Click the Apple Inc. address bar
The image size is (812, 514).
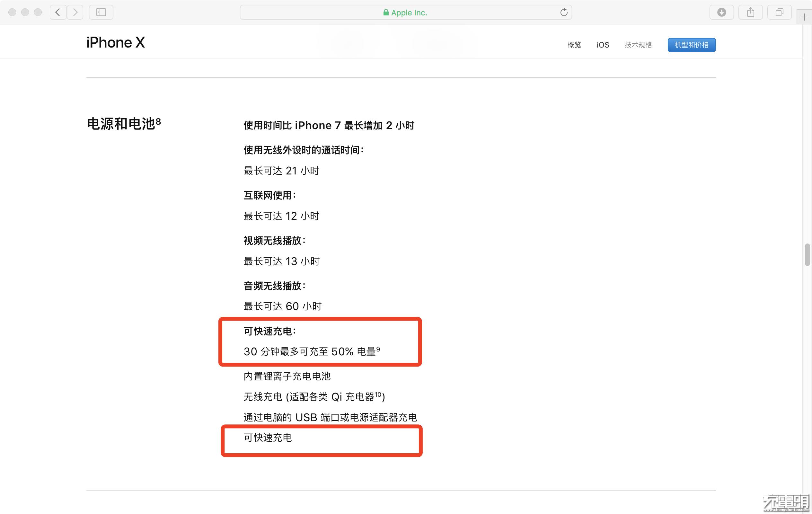coord(409,13)
